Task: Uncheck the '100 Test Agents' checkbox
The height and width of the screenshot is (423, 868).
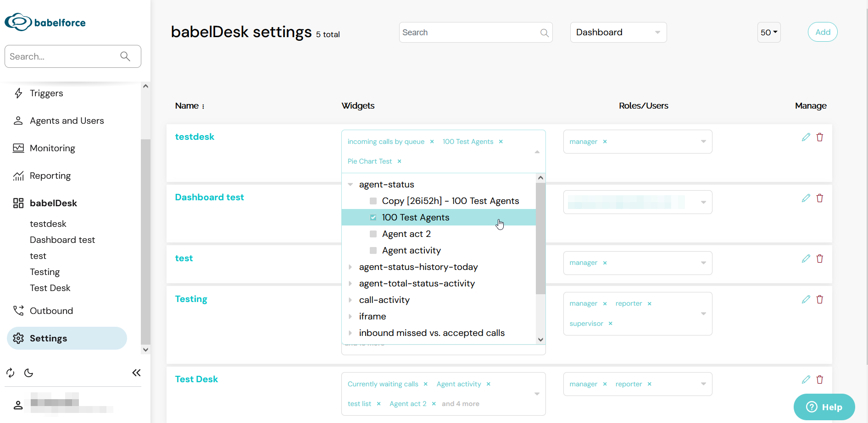Action: (x=373, y=217)
